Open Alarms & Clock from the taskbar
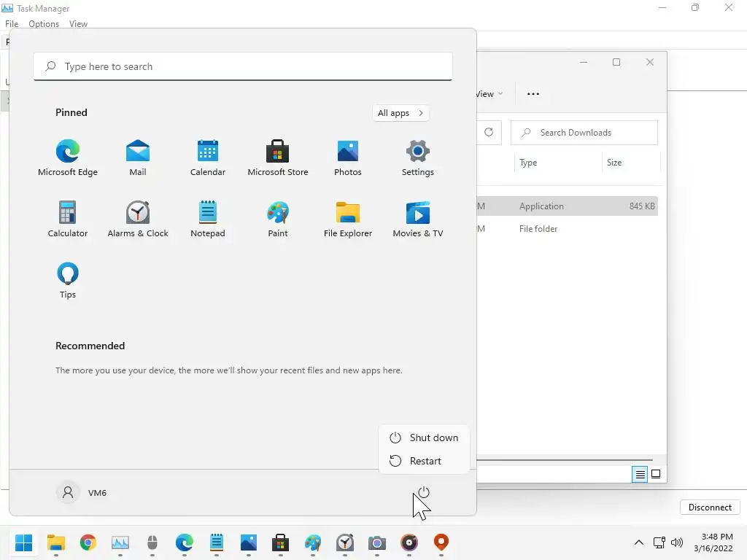The image size is (747, 560). pyautogui.click(x=345, y=542)
